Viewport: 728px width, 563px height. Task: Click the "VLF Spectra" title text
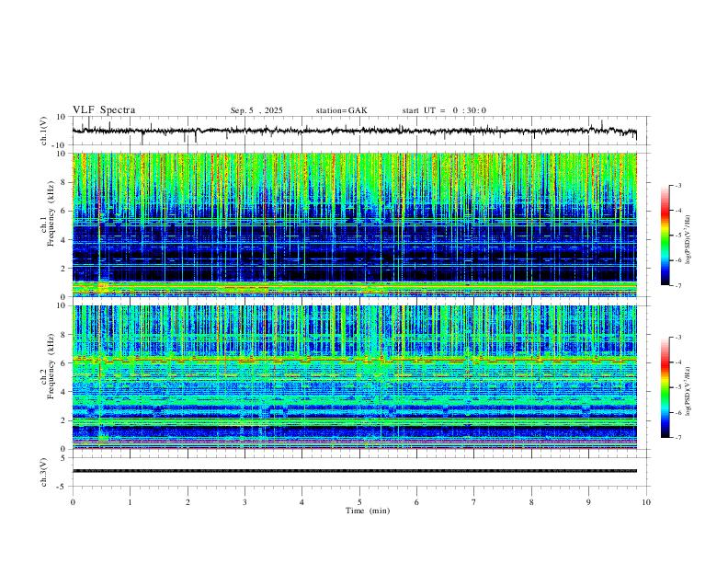pos(104,110)
